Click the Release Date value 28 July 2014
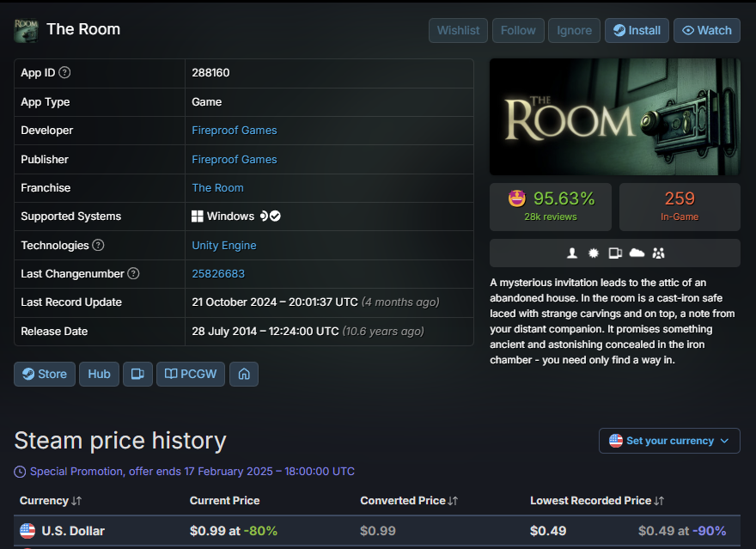This screenshot has height=549, width=756. [x=265, y=331]
